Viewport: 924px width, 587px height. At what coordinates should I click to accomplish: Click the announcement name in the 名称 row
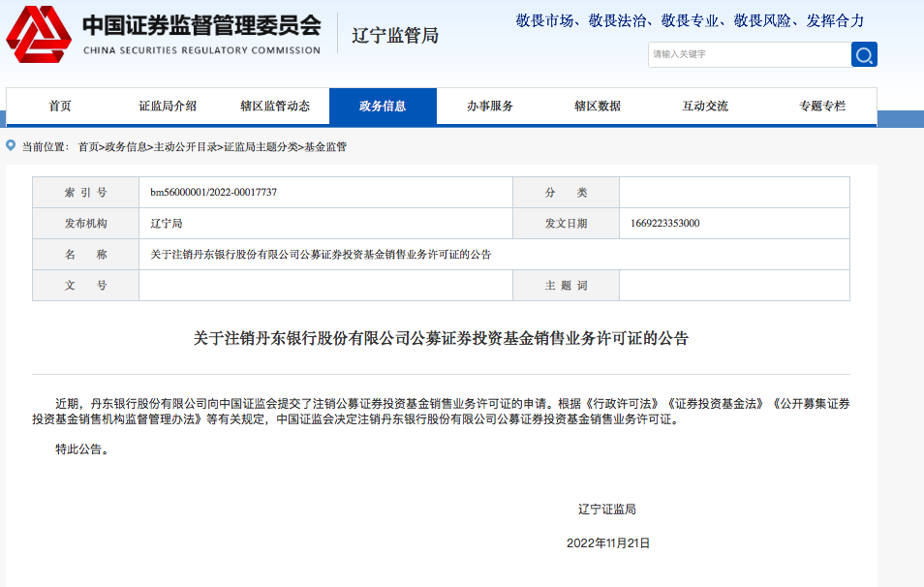click(x=321, y=255)
